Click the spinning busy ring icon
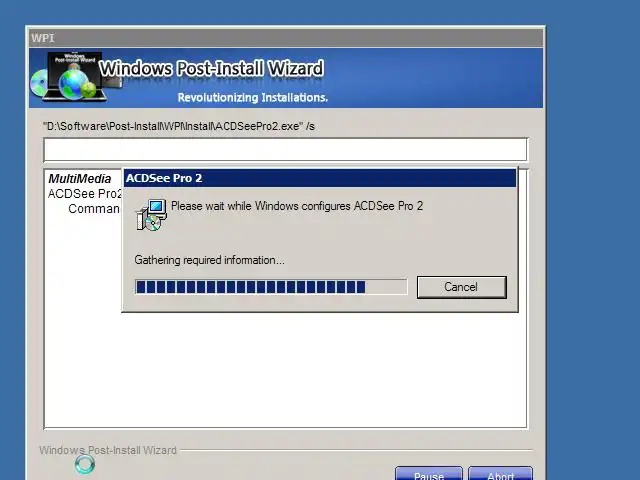This screenshot has height=480, width=640. (85, 464)
